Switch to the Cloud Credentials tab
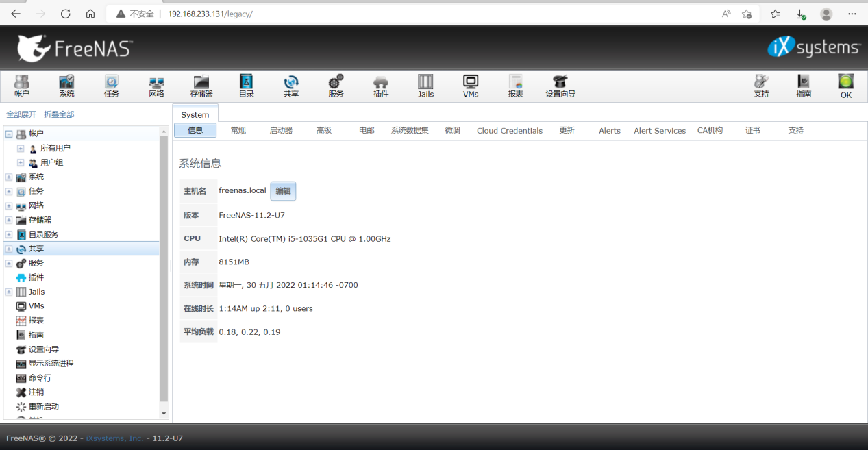The image size is (868, 450). click(510, 130)
